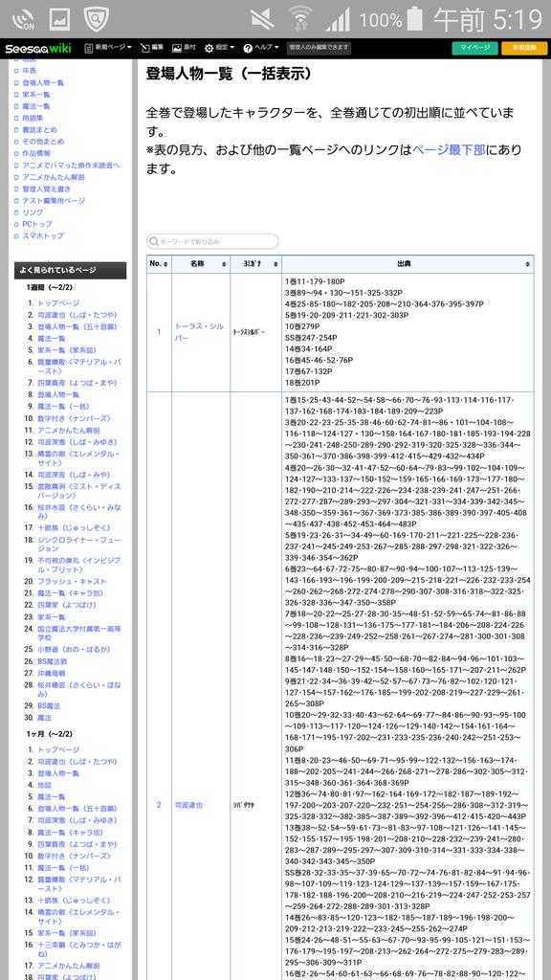Open 桜井水波（さくらい・みなみ） link

click(78, 512)
